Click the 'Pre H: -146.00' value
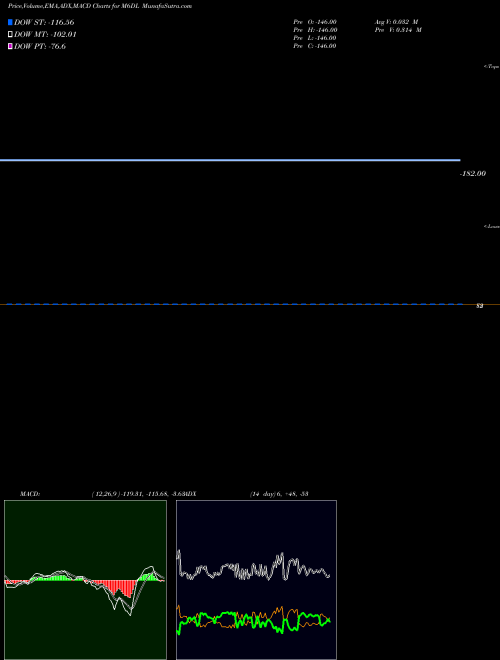The height and width of the screenshot is (660, 500). coord(315,30)
